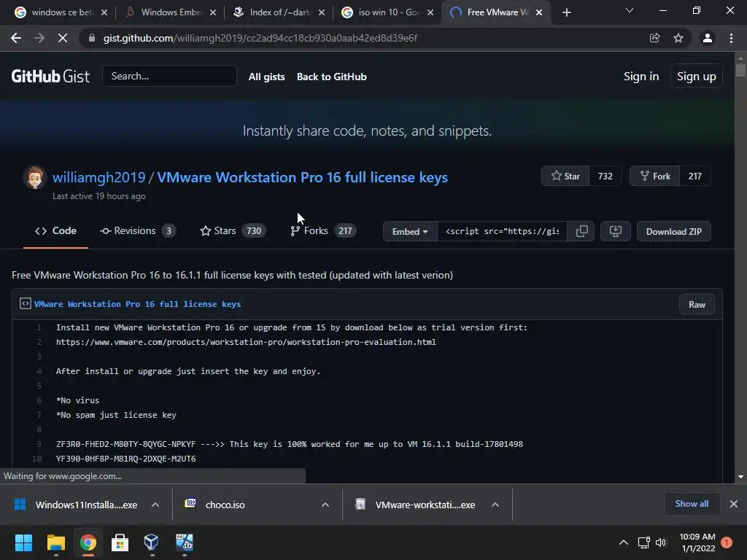Close the iso win 10 tab
747x560 pixels.
click(430, 12)
